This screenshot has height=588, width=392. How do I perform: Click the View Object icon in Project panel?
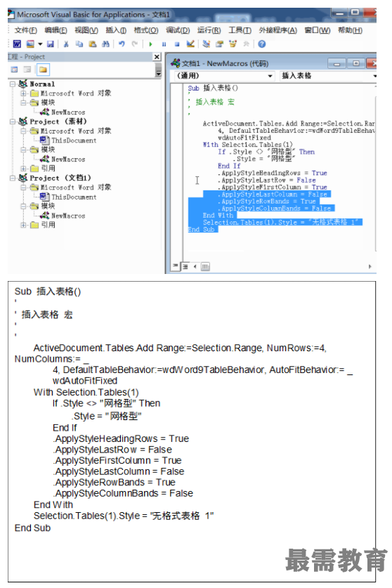pyautogui.click(x=27, y=70)
